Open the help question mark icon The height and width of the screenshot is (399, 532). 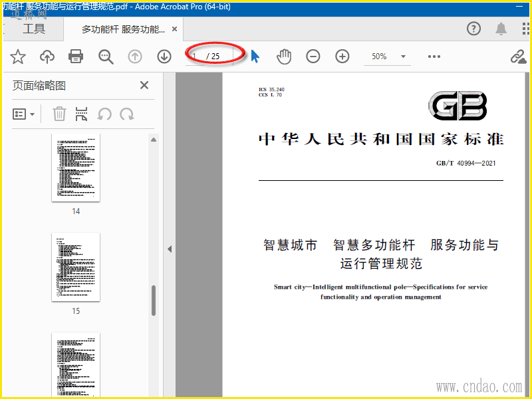(x=473, y=29)
